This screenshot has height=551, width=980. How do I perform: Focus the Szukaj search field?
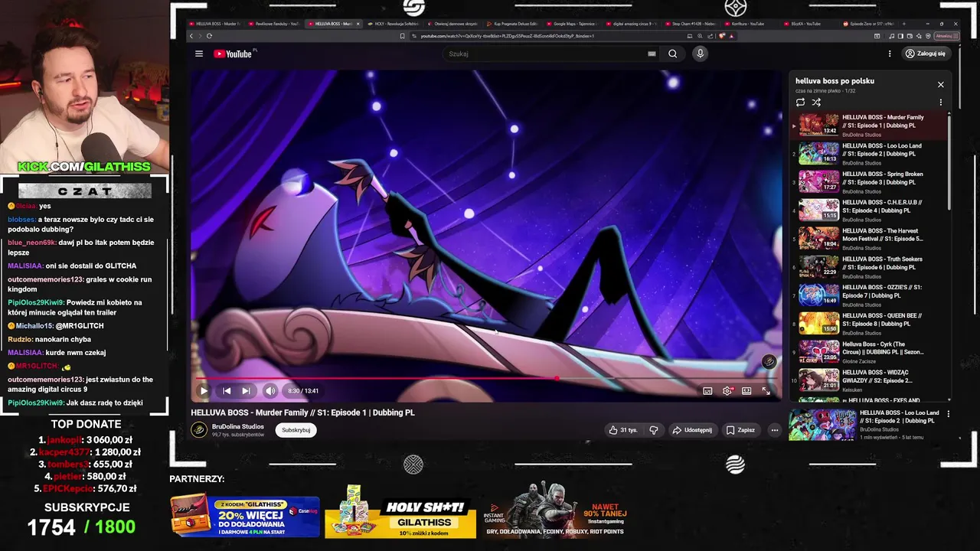545,54
